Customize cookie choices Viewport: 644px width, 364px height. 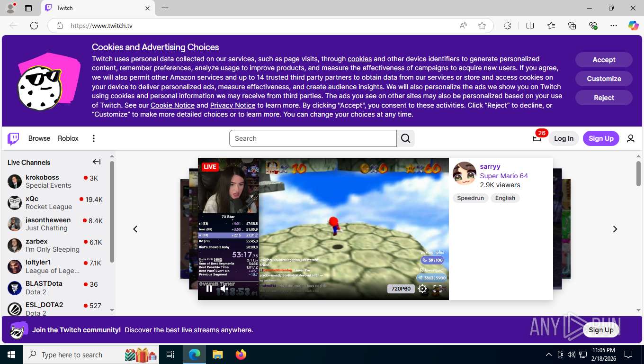(604, 79)
